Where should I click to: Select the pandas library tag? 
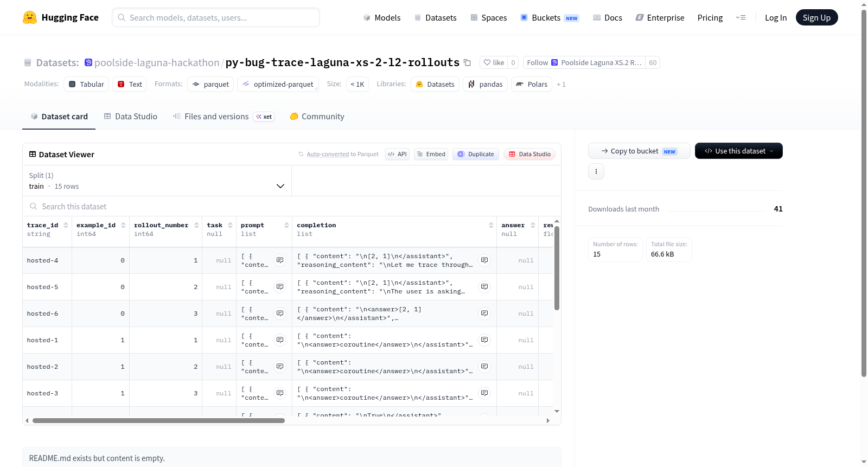pyautogui.click(x=486, y=84)
